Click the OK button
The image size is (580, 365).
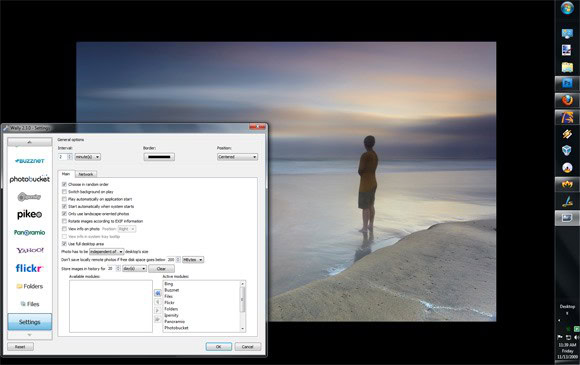pos(219,347)
